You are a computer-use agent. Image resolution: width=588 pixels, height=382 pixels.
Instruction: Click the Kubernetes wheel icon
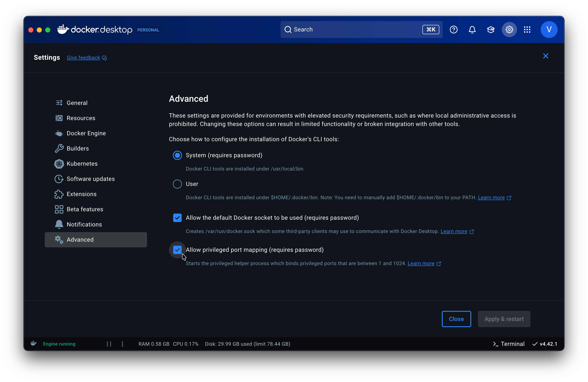pyautogui.click(x=59, y=164)
